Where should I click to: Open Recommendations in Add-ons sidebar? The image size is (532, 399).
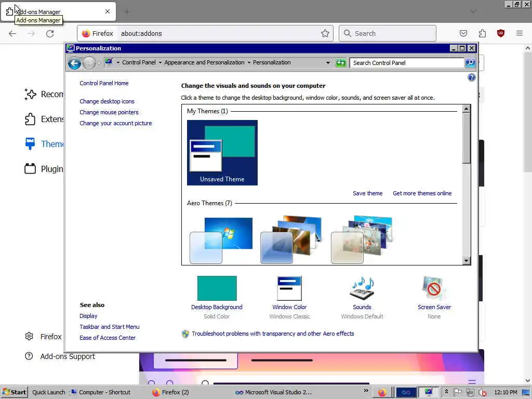pyautogui.click(x=44, y=95)
